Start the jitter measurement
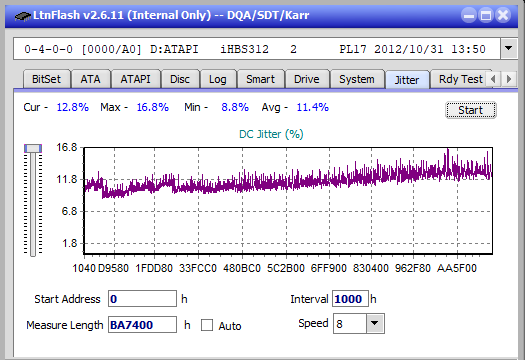The height and width of the screenshot is (360, 525). coord(471,110)
